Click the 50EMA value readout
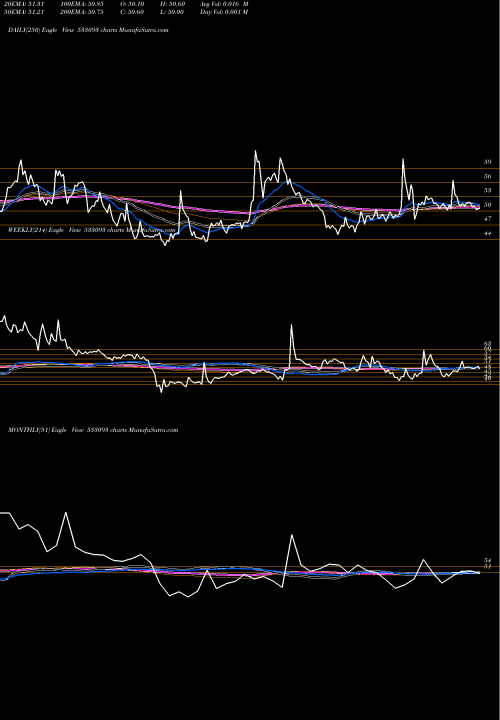The image size is (500, 720). pyautogui.click(x=23, y=11)
